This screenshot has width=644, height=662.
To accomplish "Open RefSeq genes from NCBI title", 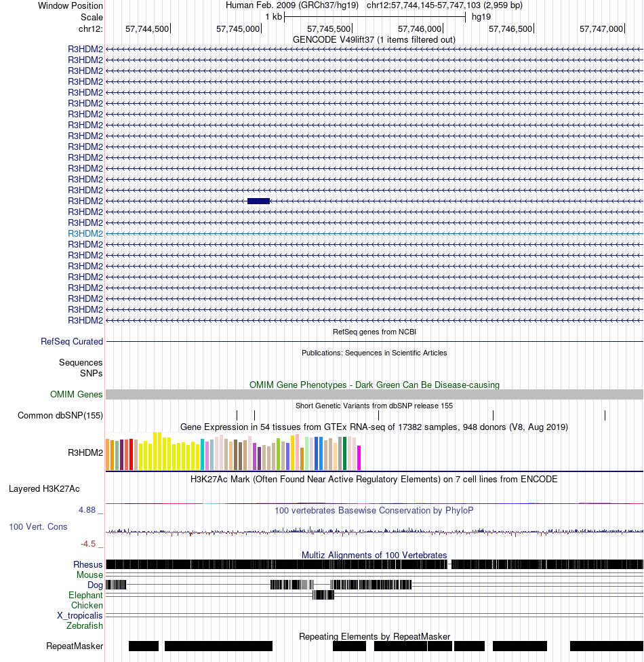I will click(x=374, y=332).
